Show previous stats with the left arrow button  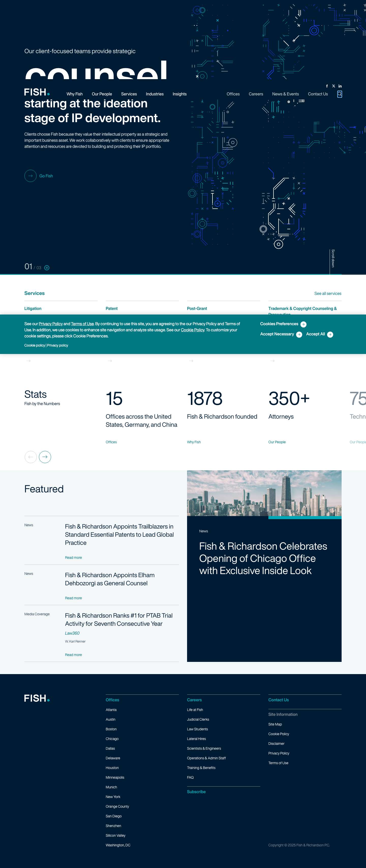31,457
